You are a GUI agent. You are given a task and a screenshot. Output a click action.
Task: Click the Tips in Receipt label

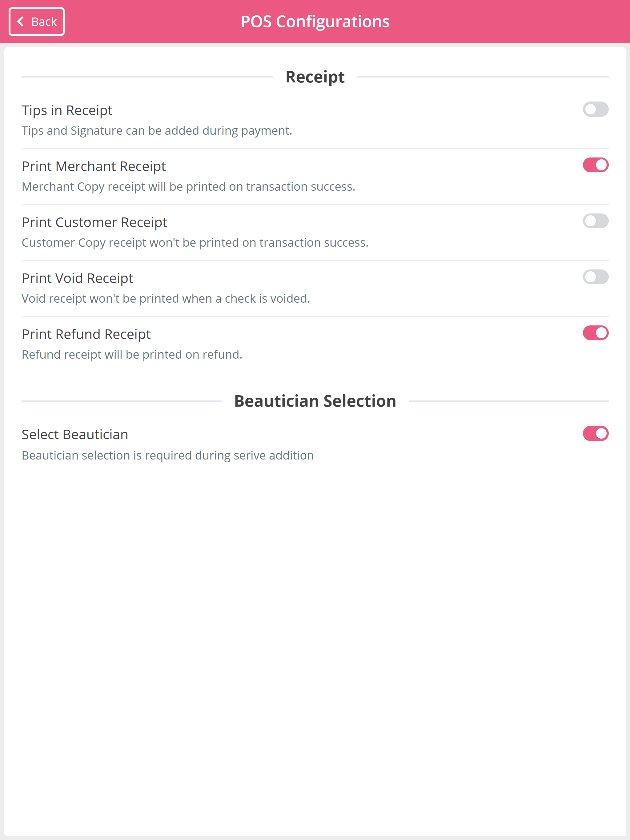click(x=67, y=110)
